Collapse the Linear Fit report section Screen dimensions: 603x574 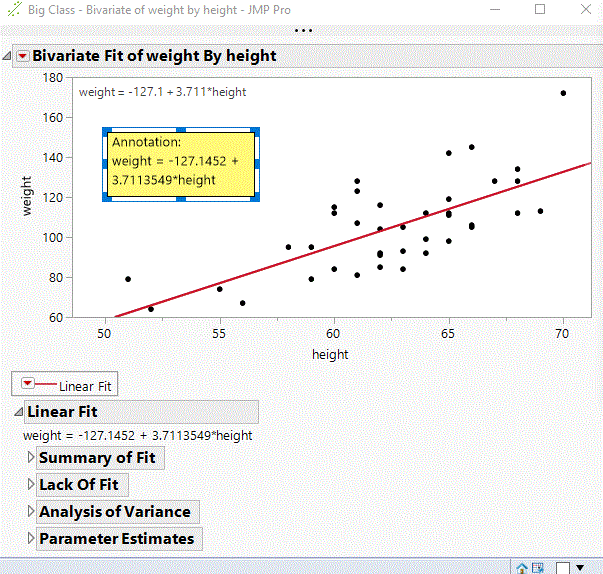17,412
